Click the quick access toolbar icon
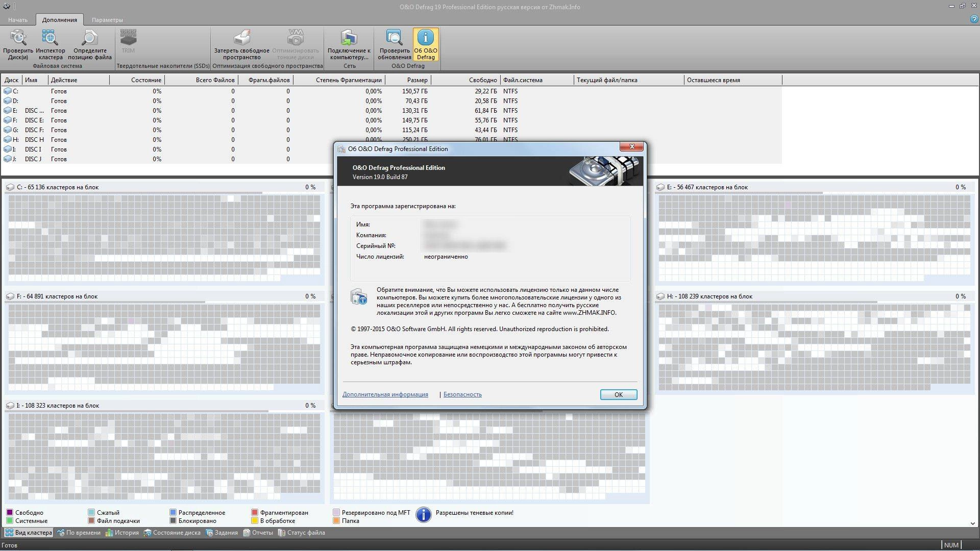This screenshot has width=980, height=551. point(7,7)
